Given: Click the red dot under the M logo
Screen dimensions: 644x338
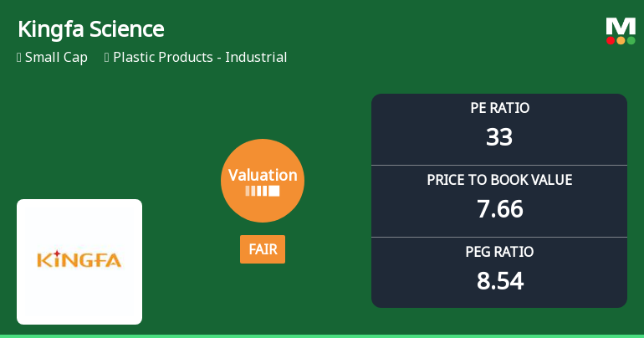Looking at the screenshot, I should click(611, 40).
